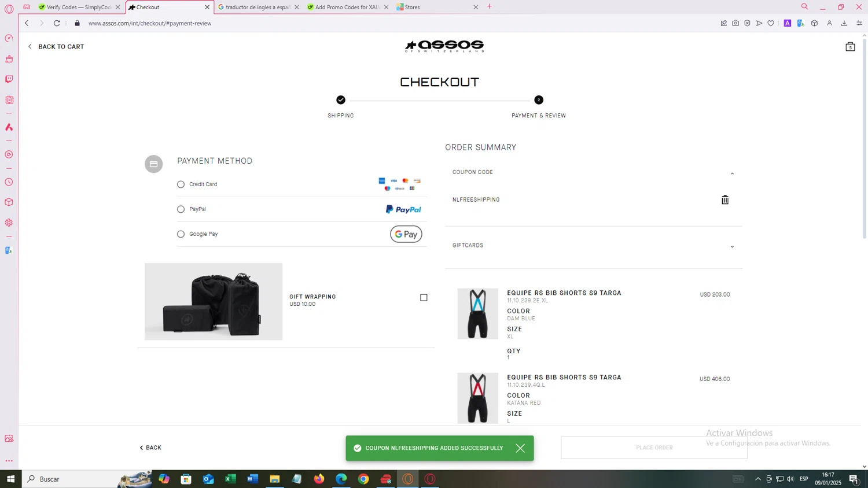Delete the NLFREESHIPPING coupon with trash icon
Image resolution: width=868 pixels, height=488 pixels.
click(725, 200)
